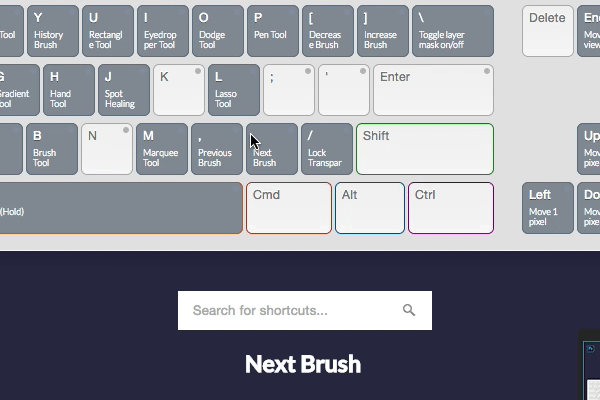
Task: Toggle the Cmd modifier key
Action: click(288, 208)
